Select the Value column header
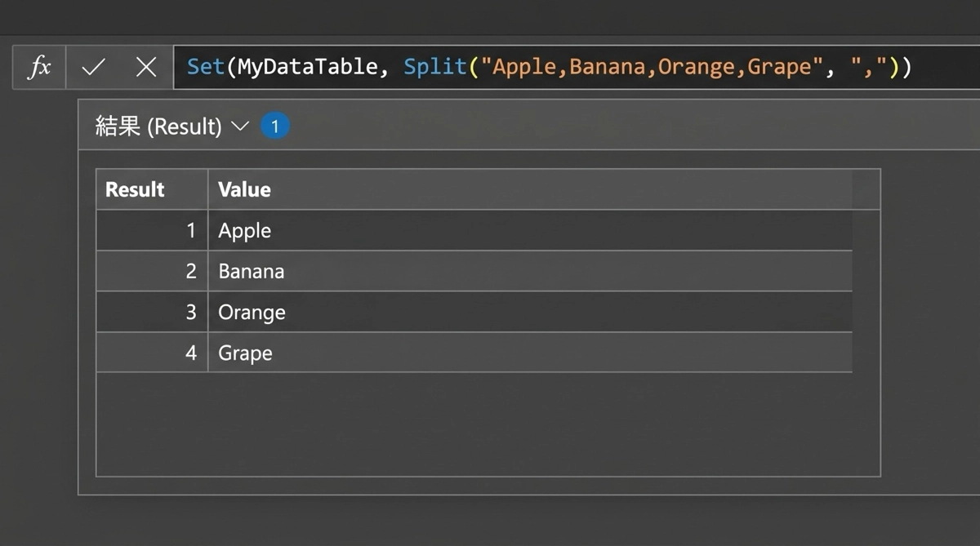980x546 pixels. point(244,189)
